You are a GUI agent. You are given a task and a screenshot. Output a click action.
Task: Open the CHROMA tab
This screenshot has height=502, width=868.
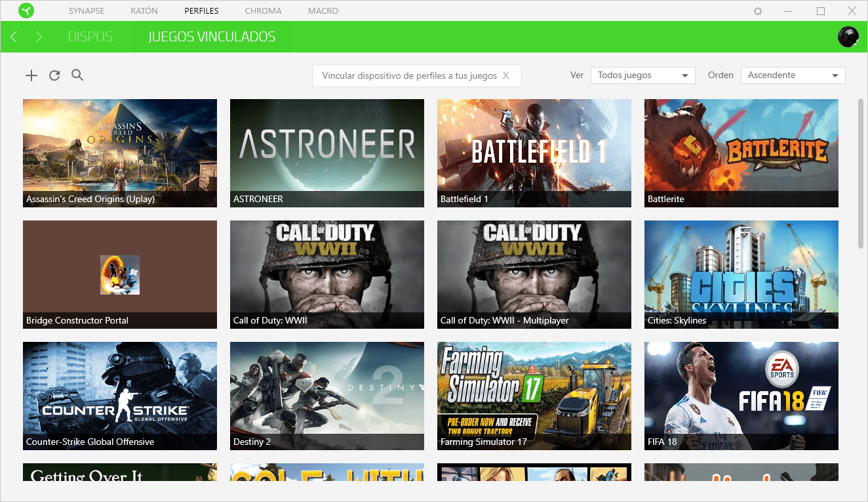[x=263, y=11]
